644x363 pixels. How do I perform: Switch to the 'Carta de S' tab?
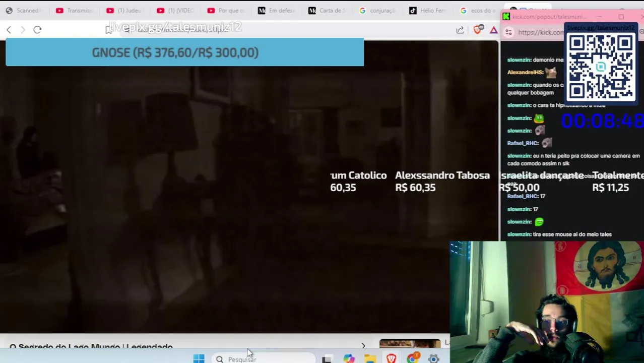328,11
